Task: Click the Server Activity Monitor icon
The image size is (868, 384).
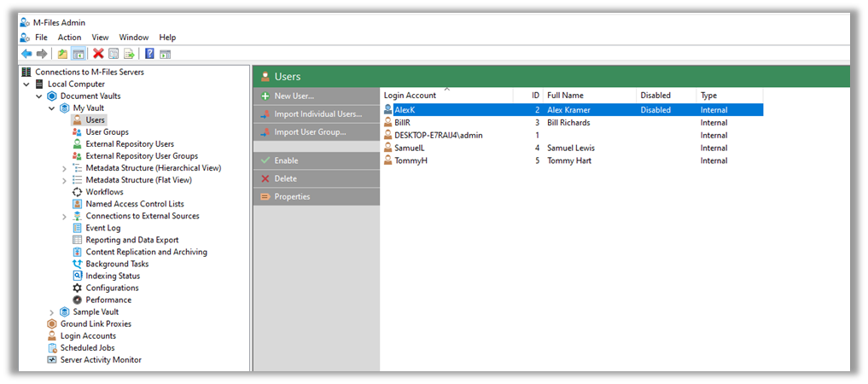Action: (52, 359)
